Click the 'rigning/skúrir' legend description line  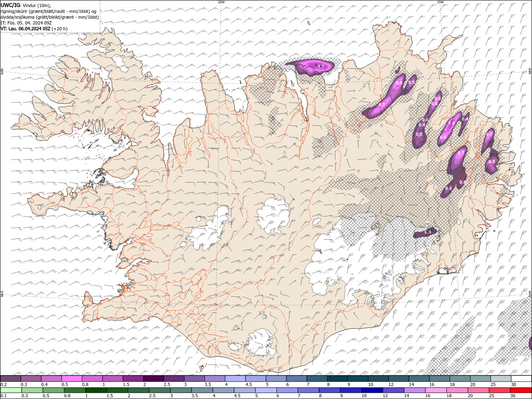tap(49, 11)
